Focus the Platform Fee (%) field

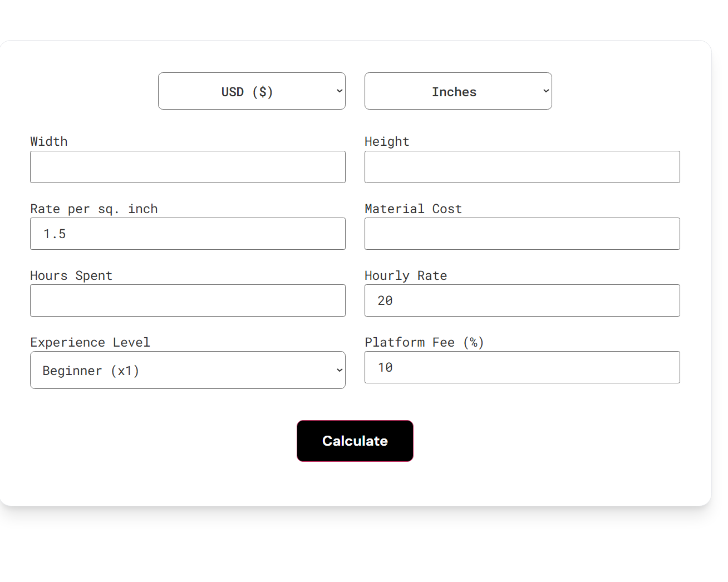point(522,367)
